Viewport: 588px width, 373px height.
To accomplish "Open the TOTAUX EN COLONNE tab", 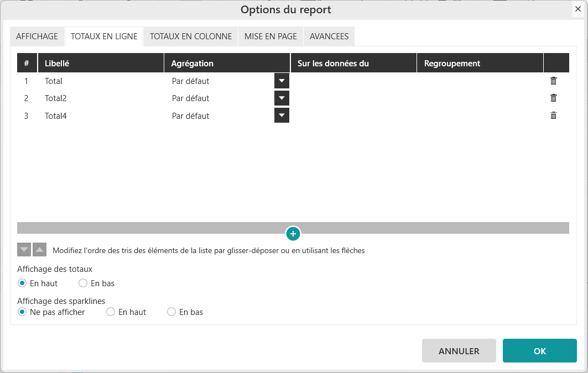I will click(191, 36).
